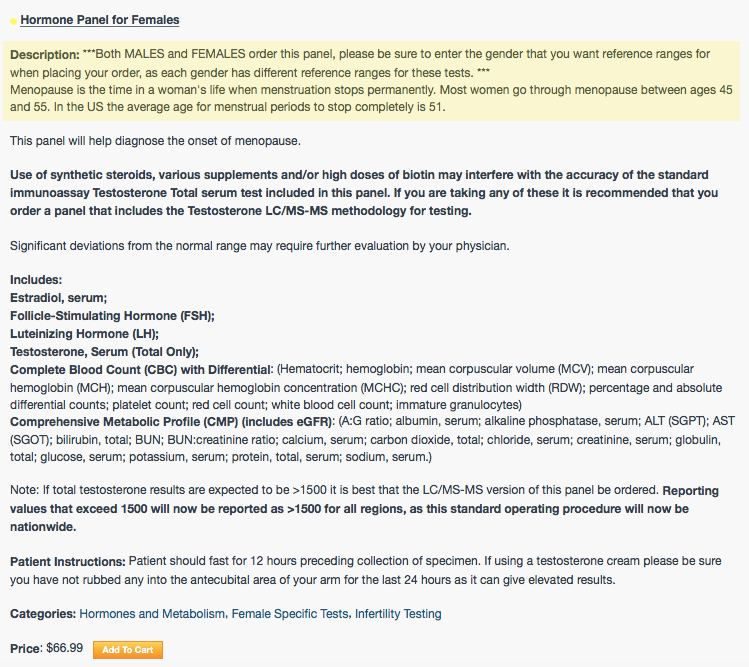The height and width of the screenshot is (667, 749).
Task: Open the Hormone Panel for Females link
Action: point(99,20)
